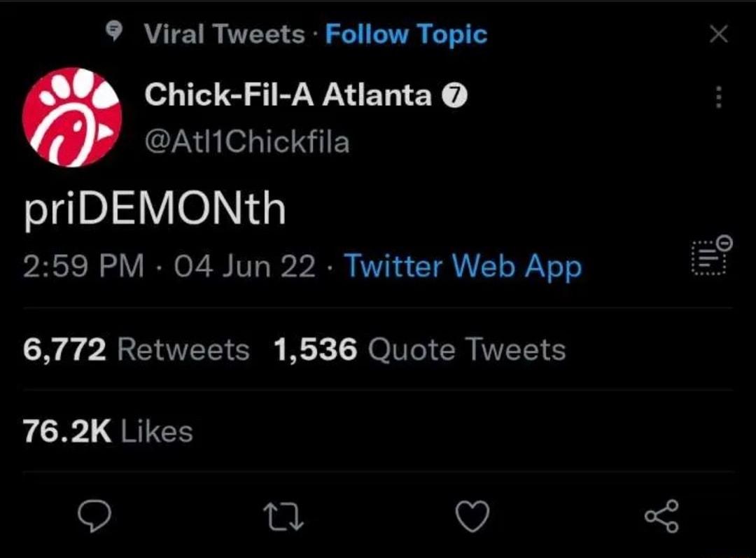Image resolution: width=756 pixels, height=558 pixels.
Task: Click the Viral Tweets topic pin icon
Action: [x=114, y=32]
